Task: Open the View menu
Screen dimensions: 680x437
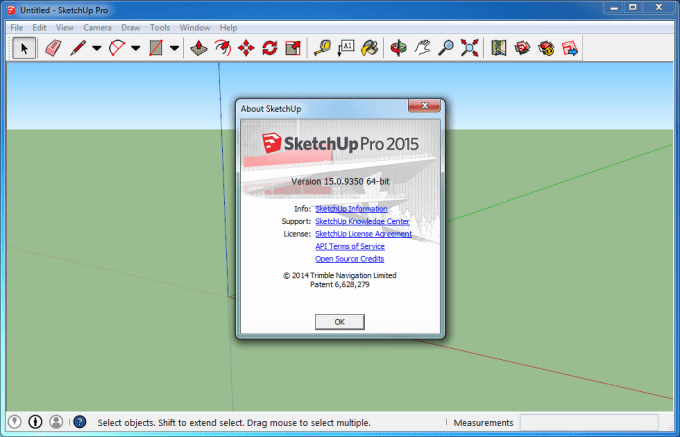Action: point(65,27)
